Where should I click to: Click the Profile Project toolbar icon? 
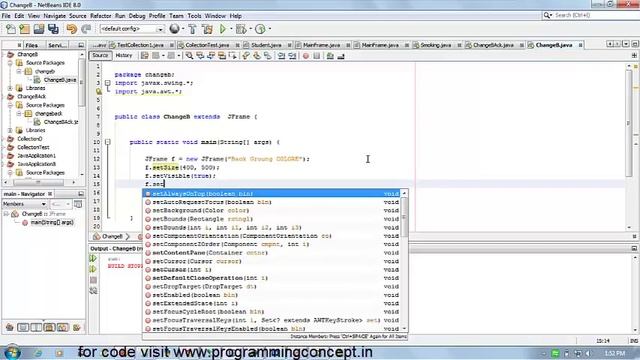point(260,29)
